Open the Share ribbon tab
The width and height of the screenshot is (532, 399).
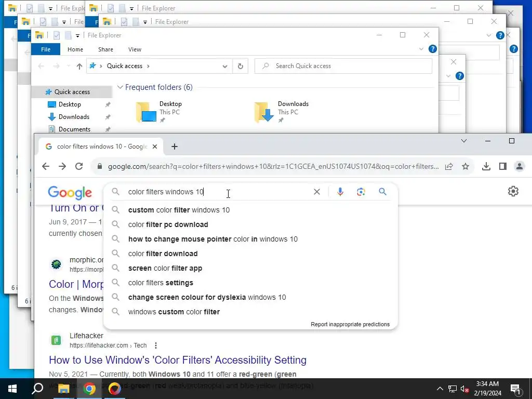pyautogui.click(x=105, y=49)
